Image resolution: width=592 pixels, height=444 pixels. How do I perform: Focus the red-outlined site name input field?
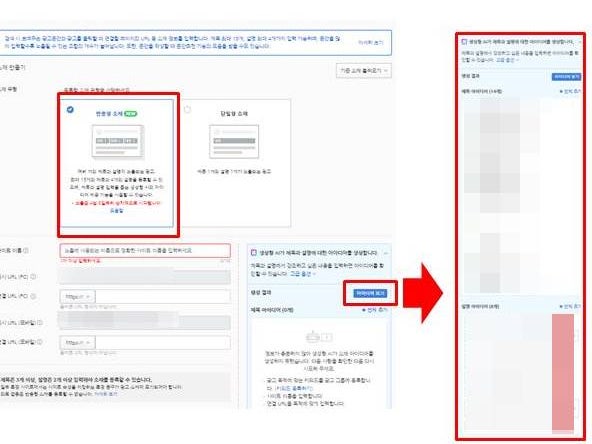coord(145,251)
